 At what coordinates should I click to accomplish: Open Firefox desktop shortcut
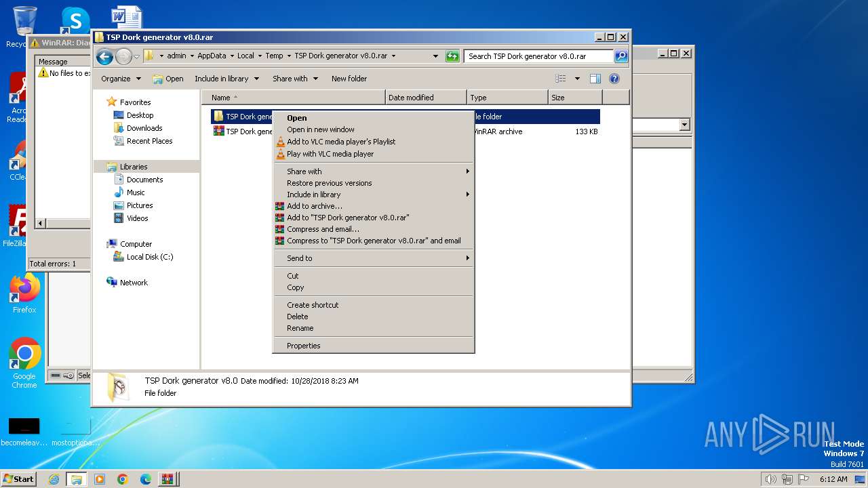pyautogui.click(x=24, y=293)
